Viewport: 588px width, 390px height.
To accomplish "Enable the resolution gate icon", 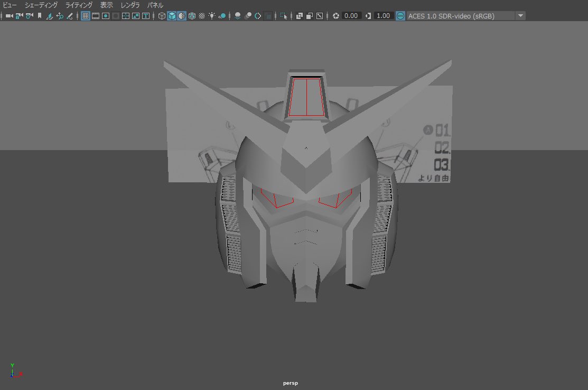I will 106,15.
